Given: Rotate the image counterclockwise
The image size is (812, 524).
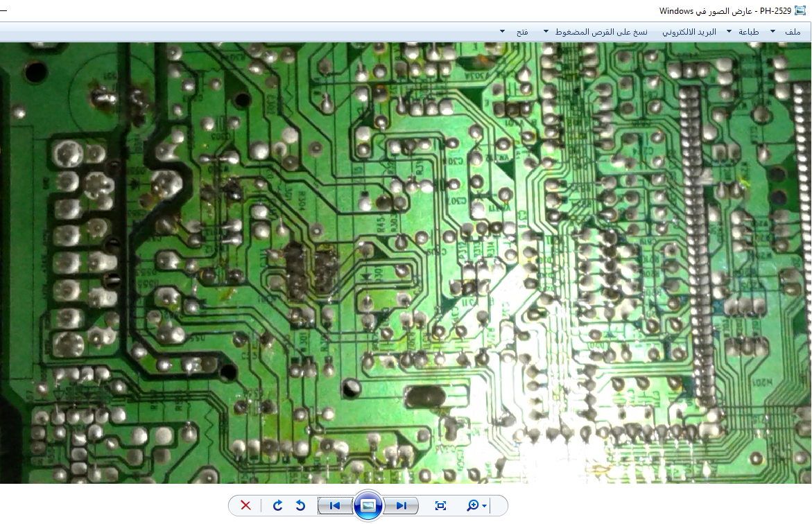Looking at the screenshot, I should 300,505.
